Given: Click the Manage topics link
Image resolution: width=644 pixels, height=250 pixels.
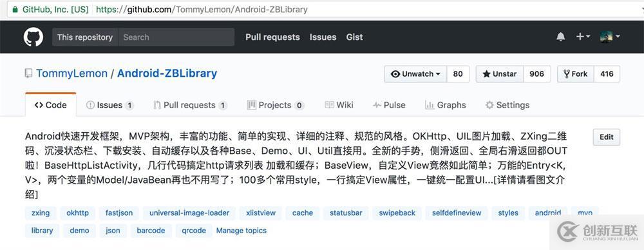Looking at the screenshot, I should click(x=241, y=231).
